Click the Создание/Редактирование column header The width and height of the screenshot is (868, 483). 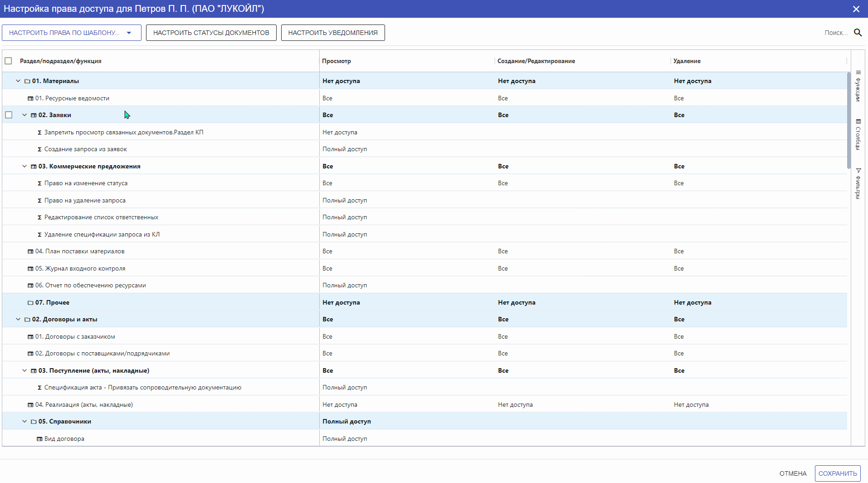[536, 61]
